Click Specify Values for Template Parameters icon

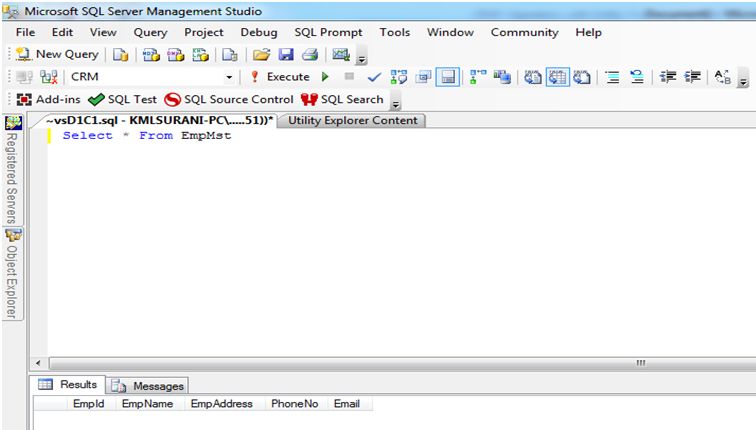pos(723,77)
